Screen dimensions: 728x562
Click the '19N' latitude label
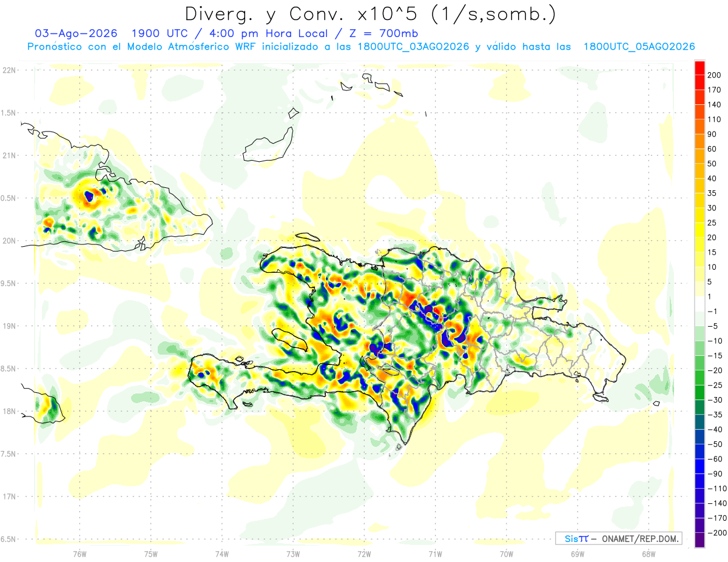pyautogui.click(x=8, y=326)
